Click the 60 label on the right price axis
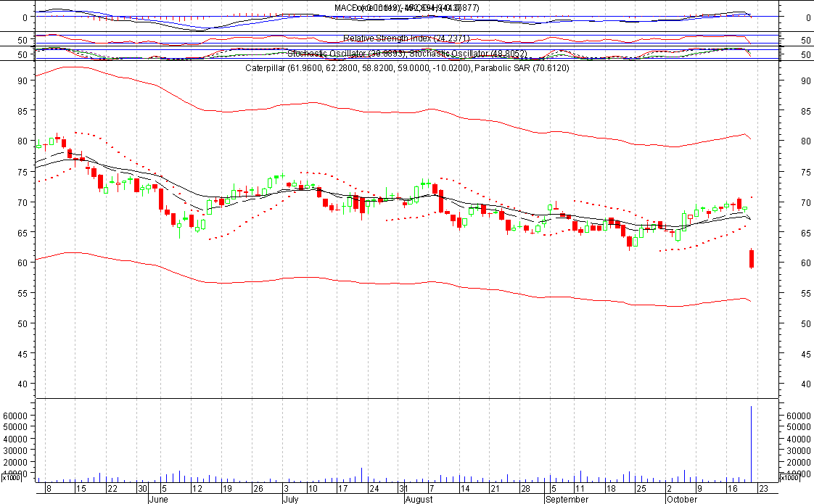This screenshot has height=504, width=814. (x=805, y=263)
